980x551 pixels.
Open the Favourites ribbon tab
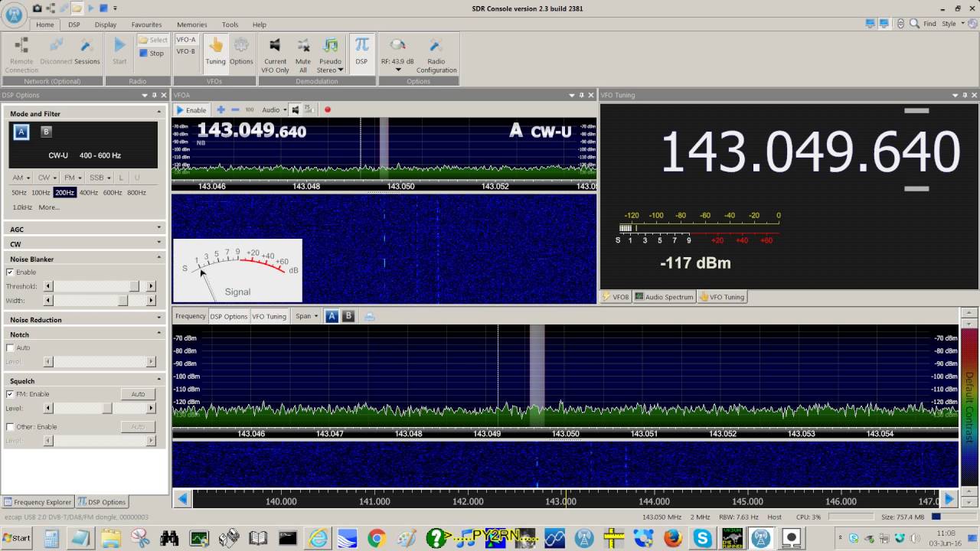coord(146,24)
